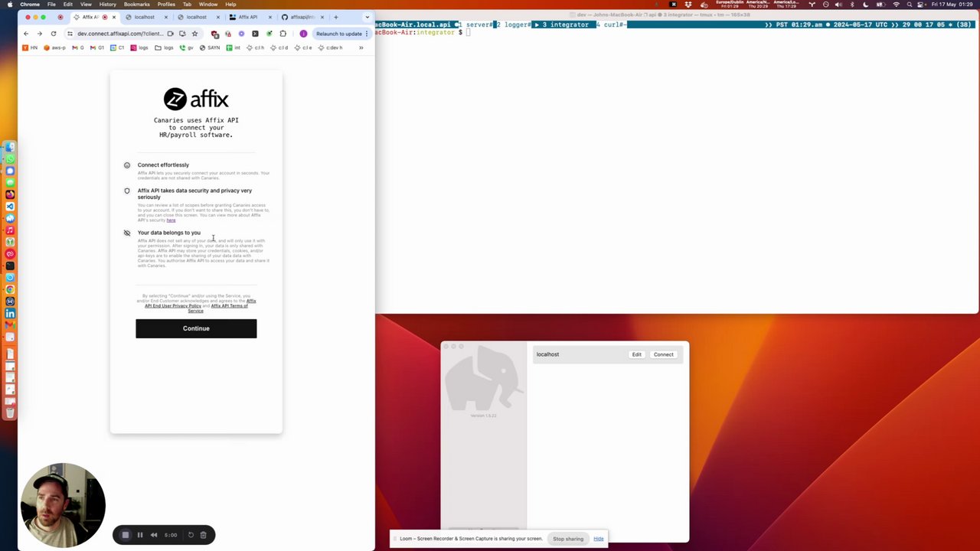This screenshot has width=980, height=551.
Task: Rewind the Loom recording
Action: point(154,535)
